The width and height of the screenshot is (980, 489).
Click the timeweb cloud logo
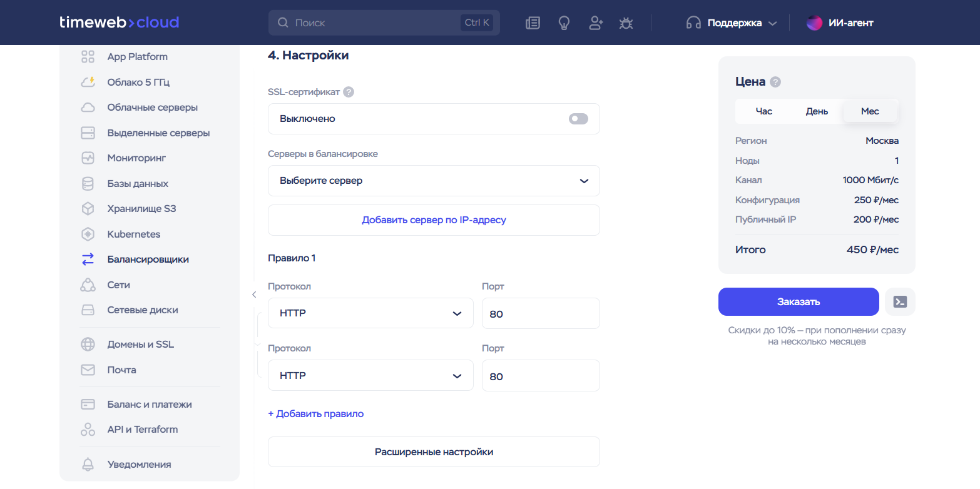[120, 23]
